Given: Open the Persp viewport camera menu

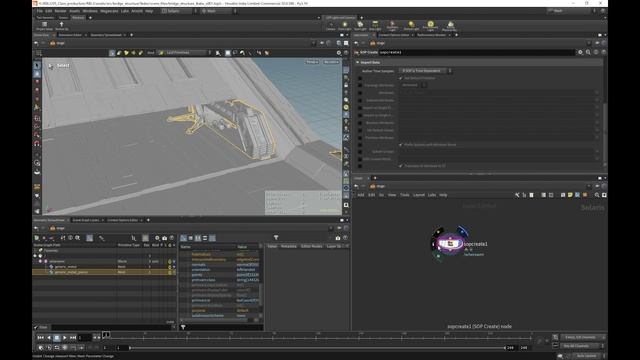Looking at the screenshot, I should [312, 62].
